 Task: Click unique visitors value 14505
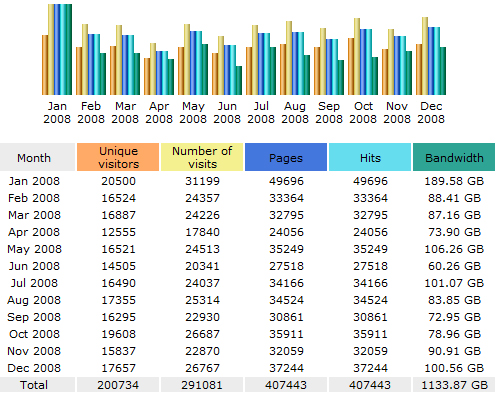click(118, 266)
